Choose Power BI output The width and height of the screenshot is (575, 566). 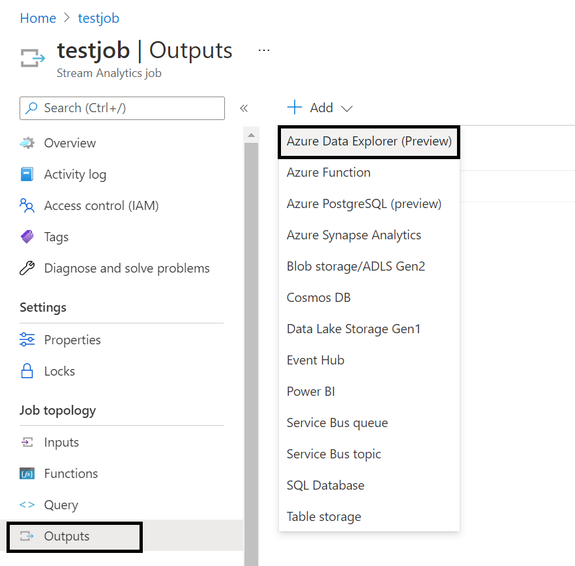tap(369, 391)
